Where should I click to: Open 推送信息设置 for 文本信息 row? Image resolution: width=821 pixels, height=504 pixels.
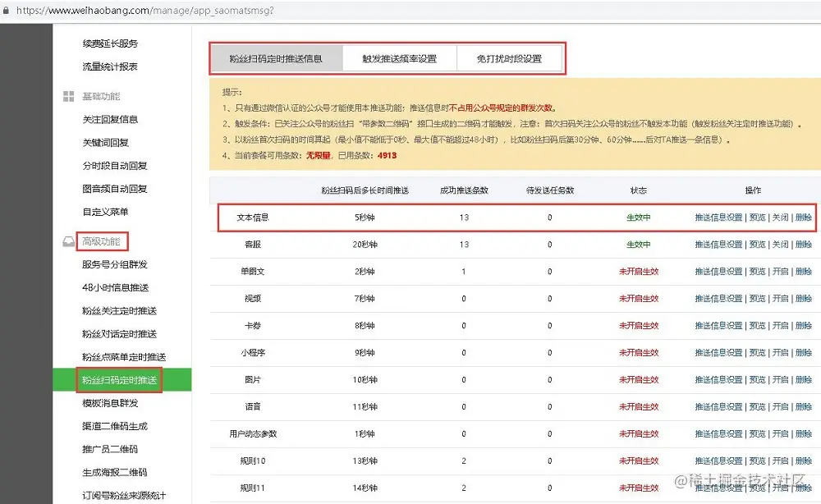click(718, 218)
